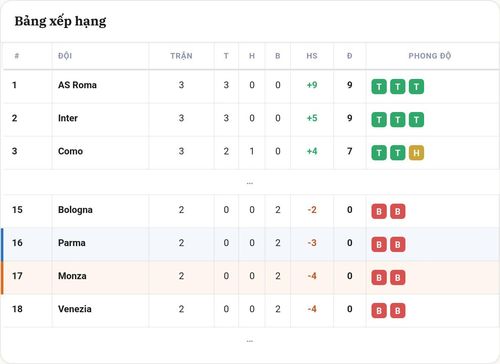Open the Venezia team link
The width and height of the screenshot is (500, 364).
coord(75,309)
